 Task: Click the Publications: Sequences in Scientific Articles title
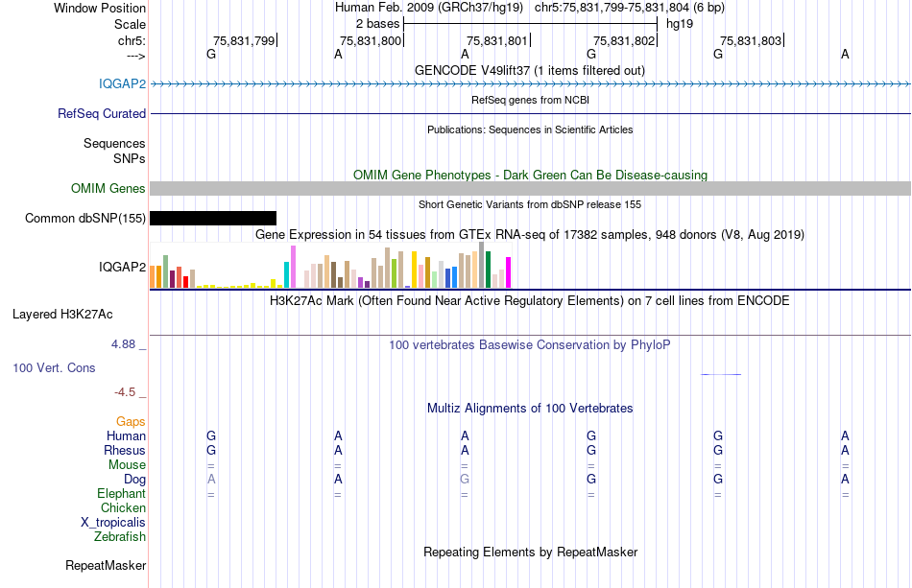pos(530,129)
